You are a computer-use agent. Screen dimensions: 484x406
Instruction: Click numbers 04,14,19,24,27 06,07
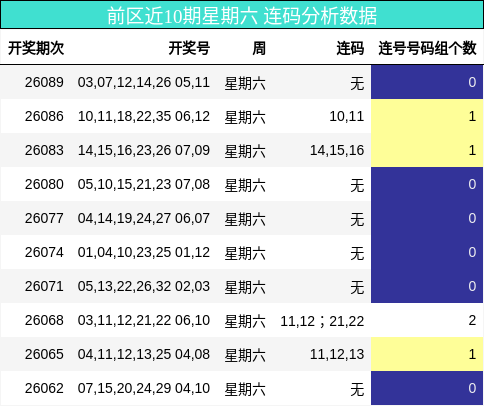(x=144, y=218)
